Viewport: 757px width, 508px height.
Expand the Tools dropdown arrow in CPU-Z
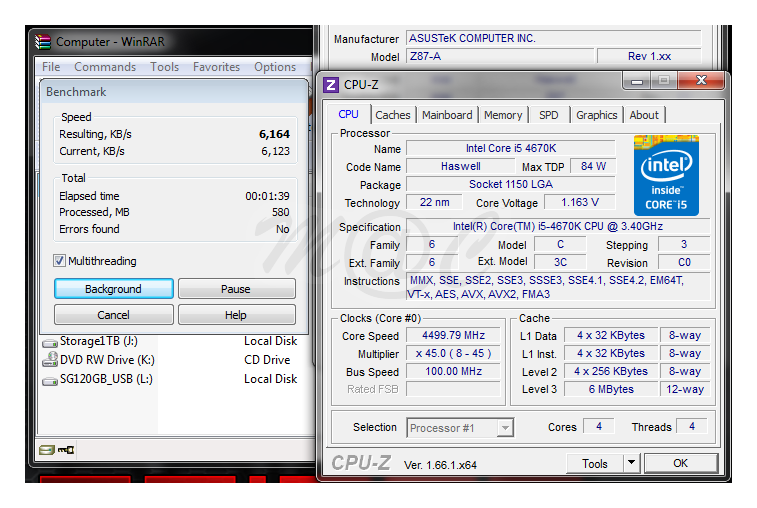pos(631,463)
